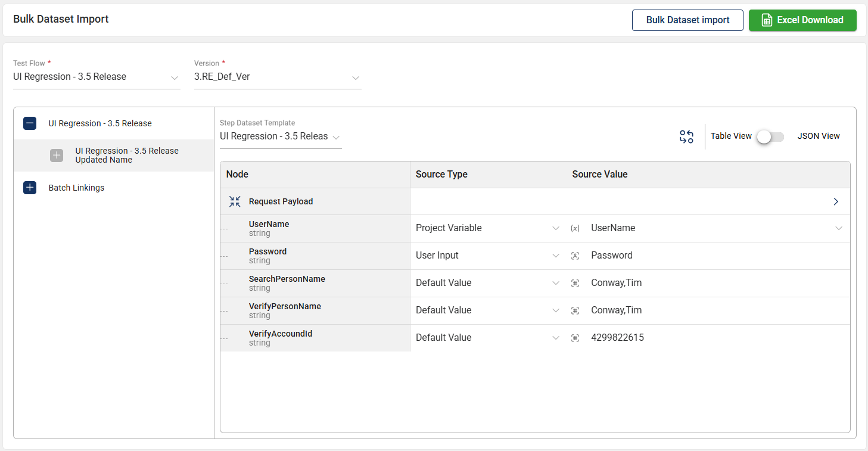Click the variable icon next to UserName value
Screen dimensions: 868x451
pyautogui.click(x=575, y=228)
